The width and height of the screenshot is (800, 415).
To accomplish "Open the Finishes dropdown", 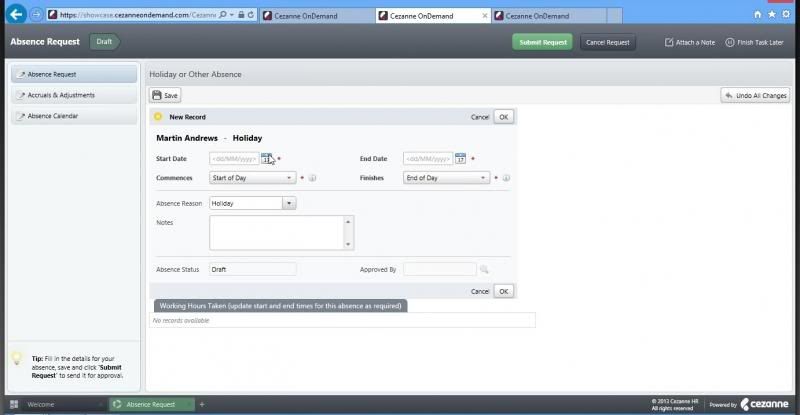I will 446,178.
